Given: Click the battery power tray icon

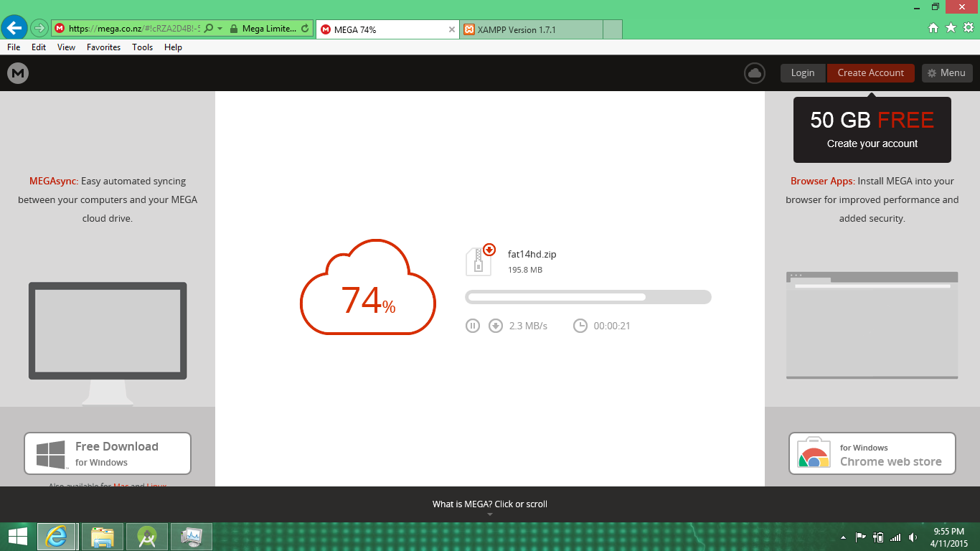Looking at the screenshot, I should 877,537.
